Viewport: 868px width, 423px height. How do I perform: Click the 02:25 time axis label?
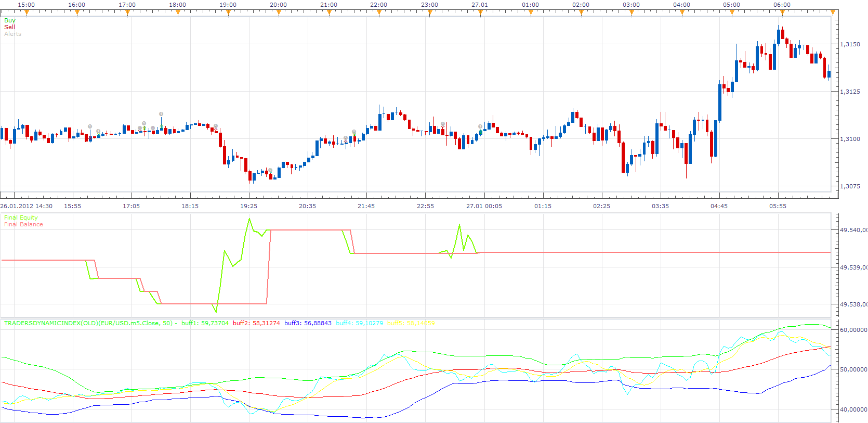tap(601, 206)
